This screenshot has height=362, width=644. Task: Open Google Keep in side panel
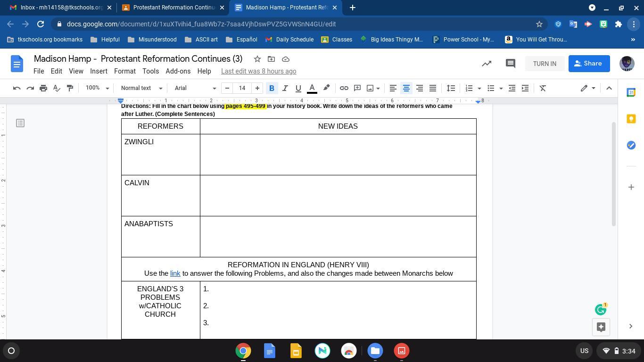click(631, 119)
